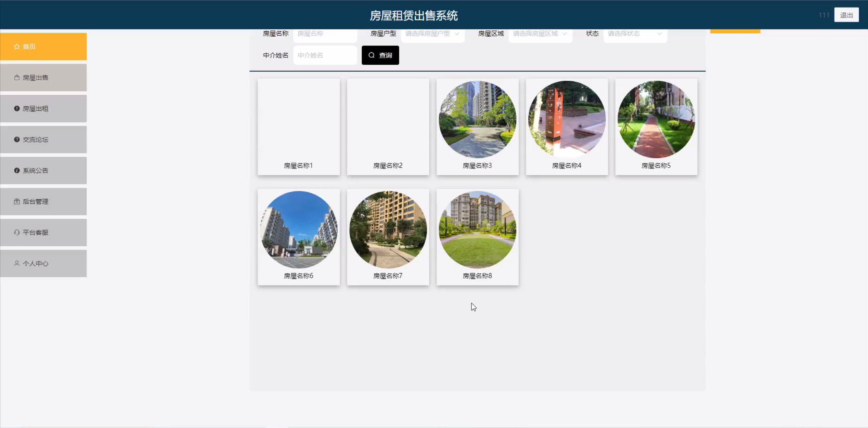Click the star icon beside 首页
The width and height of the screenshot is (868, 428).
coord(16,46)
